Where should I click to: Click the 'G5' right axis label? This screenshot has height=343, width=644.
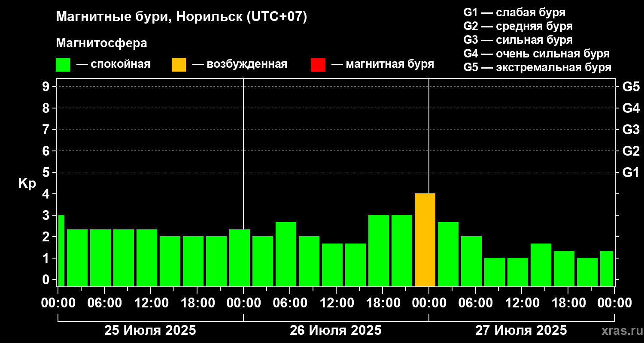point(631,87)
